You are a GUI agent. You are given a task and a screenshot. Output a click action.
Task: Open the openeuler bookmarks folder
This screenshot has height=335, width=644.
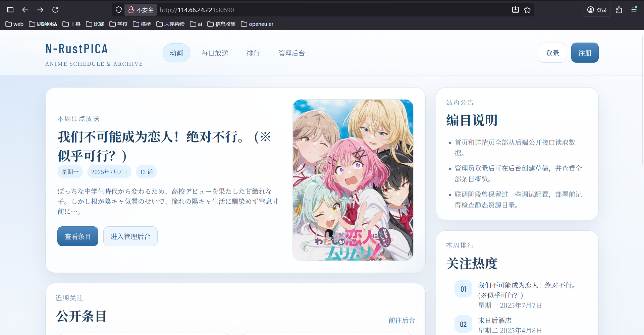257,24
